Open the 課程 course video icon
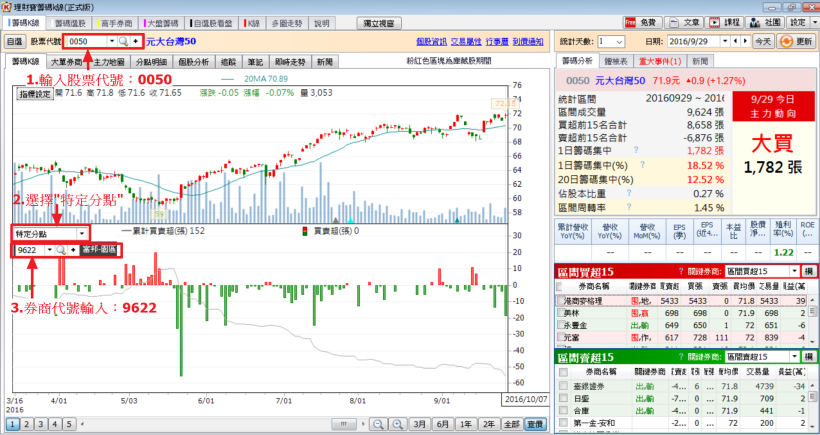The height and width of the screenshot is (435, 820). pyautogui.click(x=726, y=21)
